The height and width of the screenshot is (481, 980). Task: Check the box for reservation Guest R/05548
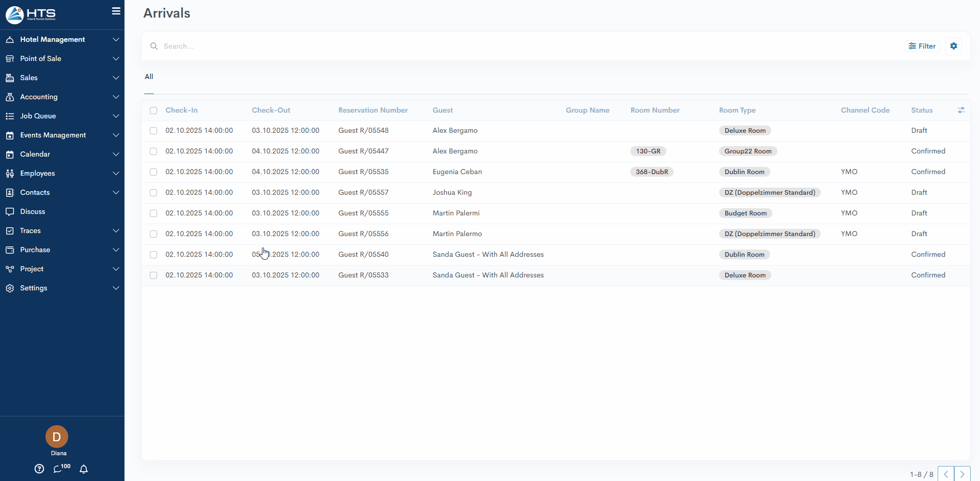(x=153, y=131)
